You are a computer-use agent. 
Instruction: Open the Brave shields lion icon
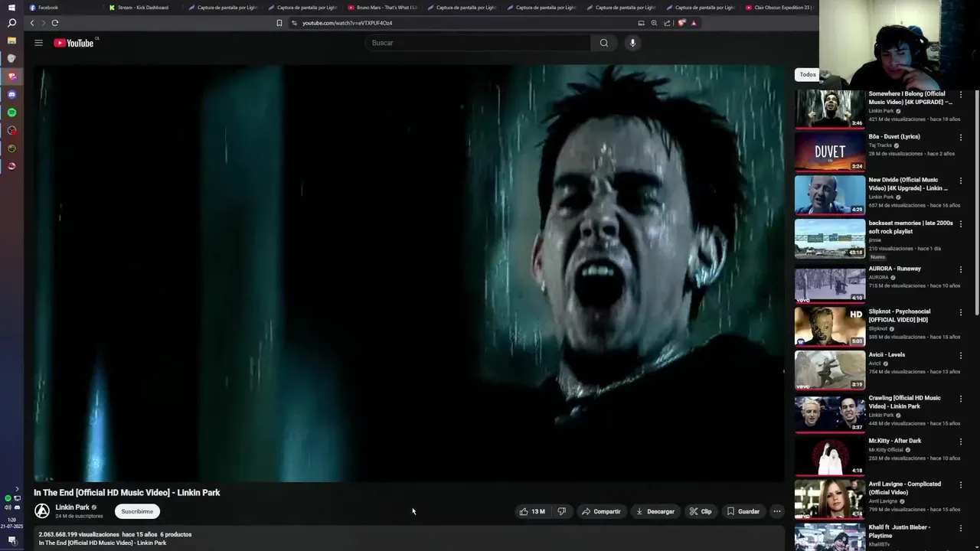(x=681, y=23)
